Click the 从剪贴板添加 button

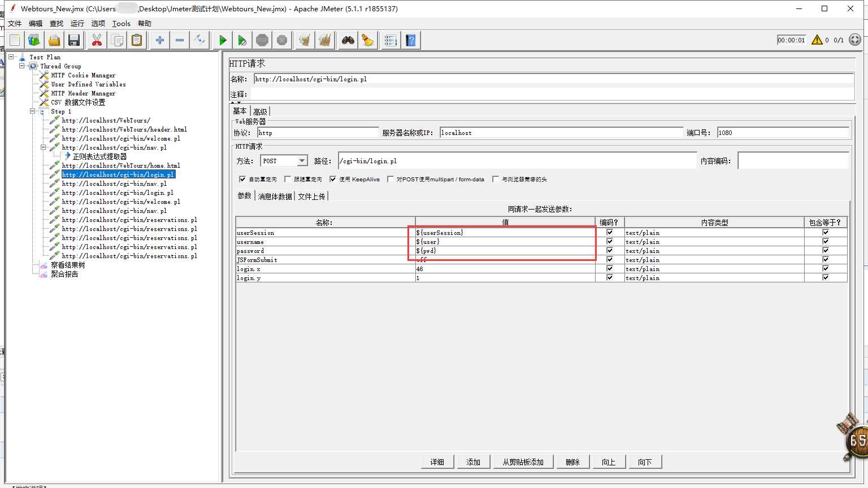click(523, 462)
